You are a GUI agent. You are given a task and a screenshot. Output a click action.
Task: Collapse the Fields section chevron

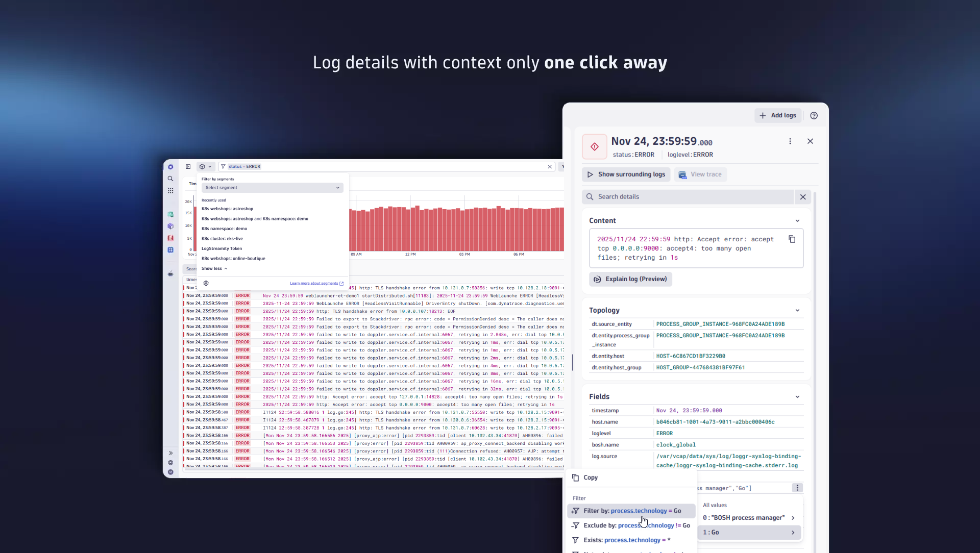[x=797, y=396]
